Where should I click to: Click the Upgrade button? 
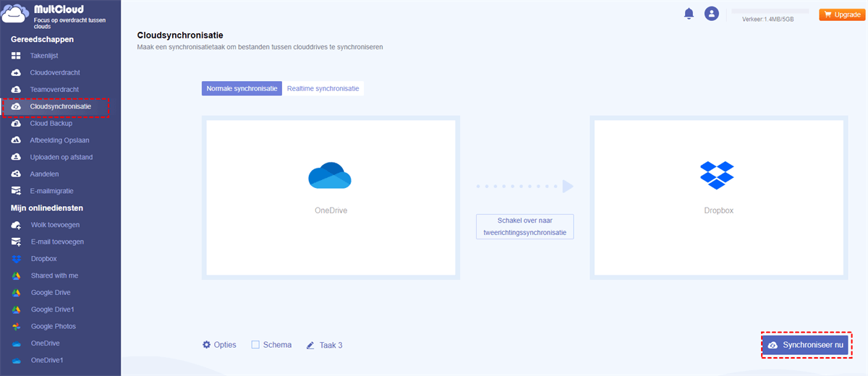(841, 14)
